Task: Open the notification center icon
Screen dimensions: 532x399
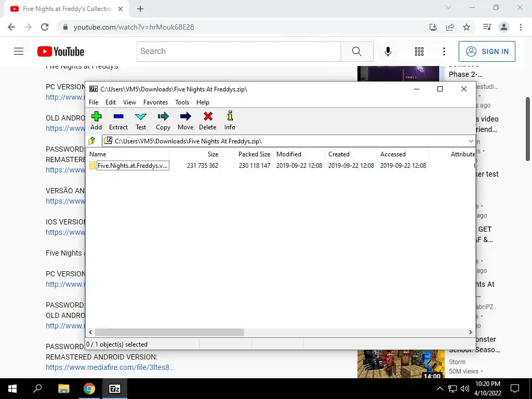Action: 515,389
